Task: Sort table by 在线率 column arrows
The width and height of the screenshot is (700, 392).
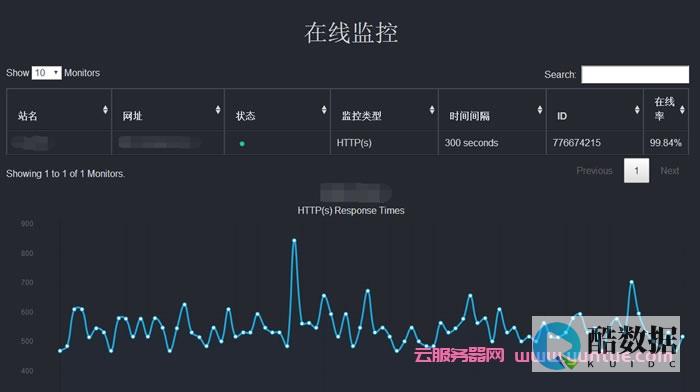Action: pos(682,110)
